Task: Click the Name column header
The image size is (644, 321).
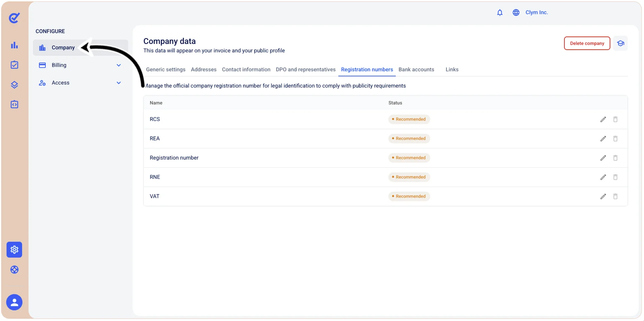Action: point(156,103)
